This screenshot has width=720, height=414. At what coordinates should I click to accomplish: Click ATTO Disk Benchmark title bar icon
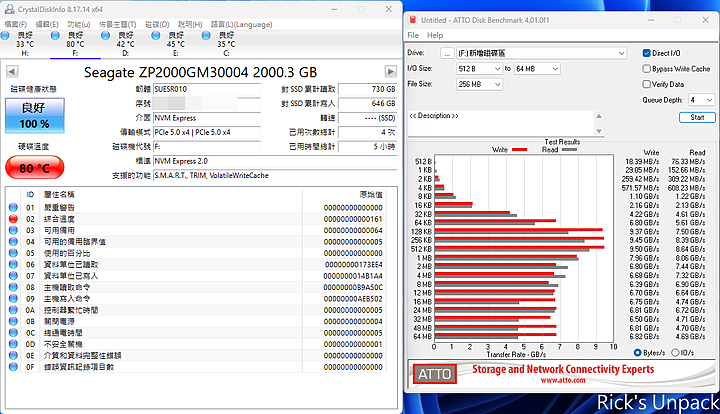(x=413, y=20)
